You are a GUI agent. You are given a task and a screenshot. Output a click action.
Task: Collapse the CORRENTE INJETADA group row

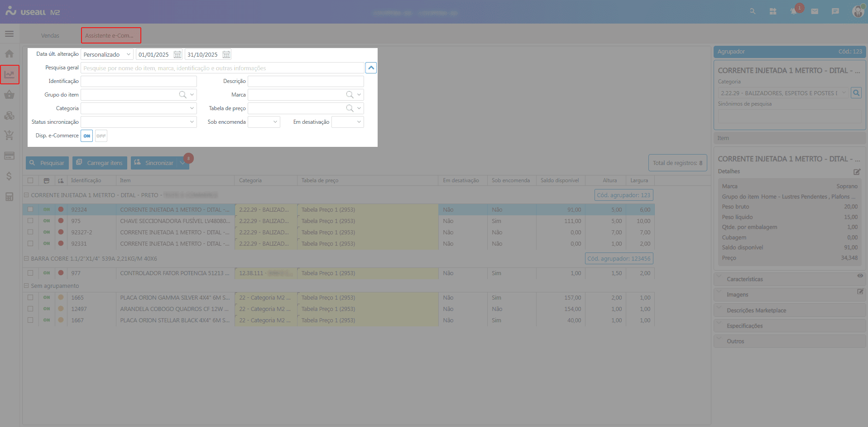point(26,195)
